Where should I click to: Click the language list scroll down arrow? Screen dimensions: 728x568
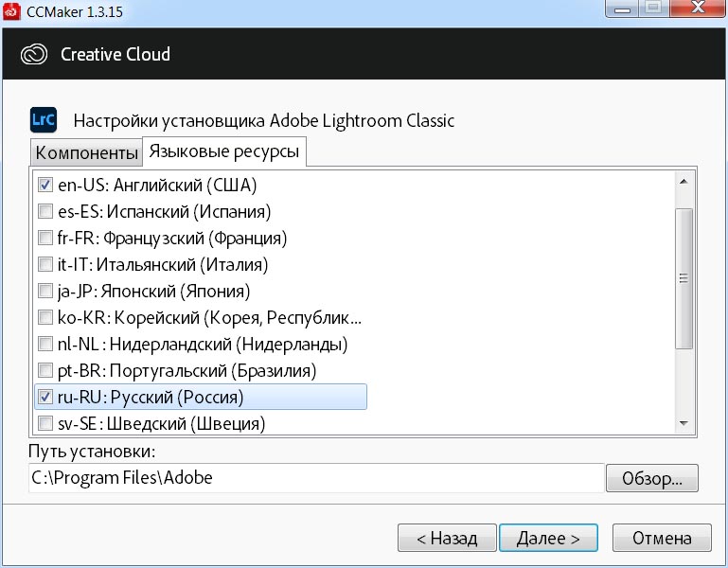pos(684,423)
